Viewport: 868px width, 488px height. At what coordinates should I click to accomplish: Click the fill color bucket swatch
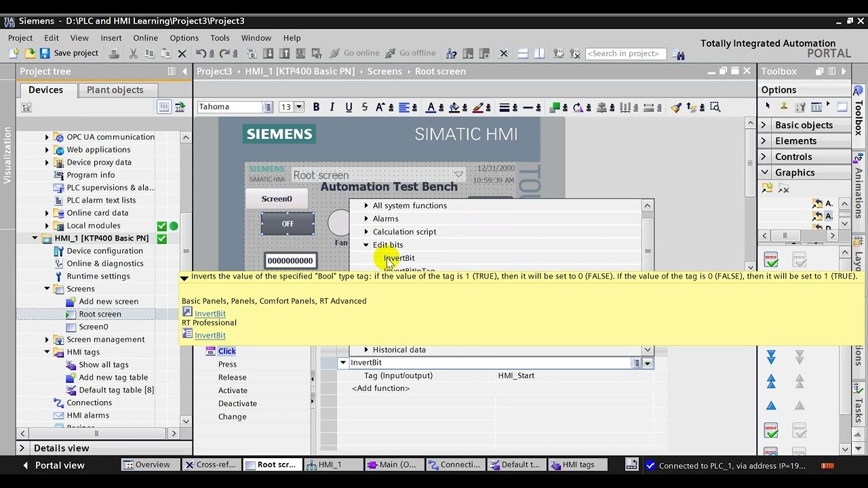click(454, 107)
